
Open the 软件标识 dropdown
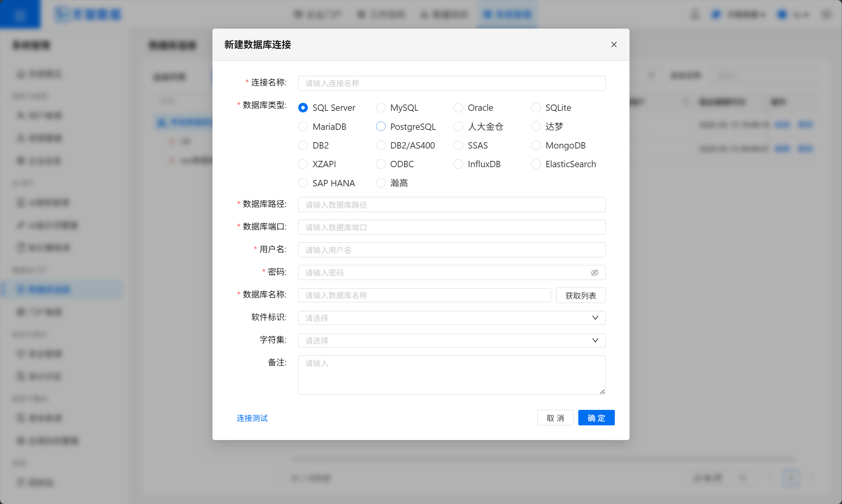(452, 318)
